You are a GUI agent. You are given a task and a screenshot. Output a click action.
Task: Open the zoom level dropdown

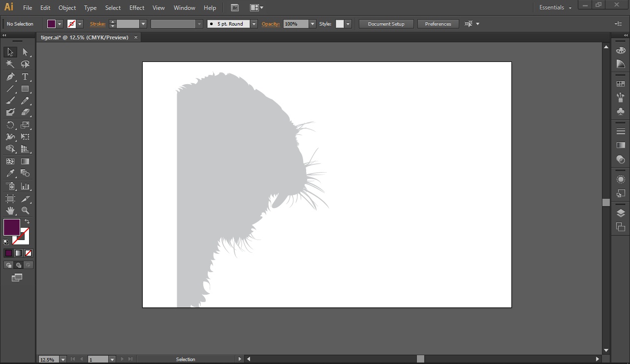[63, 360]
